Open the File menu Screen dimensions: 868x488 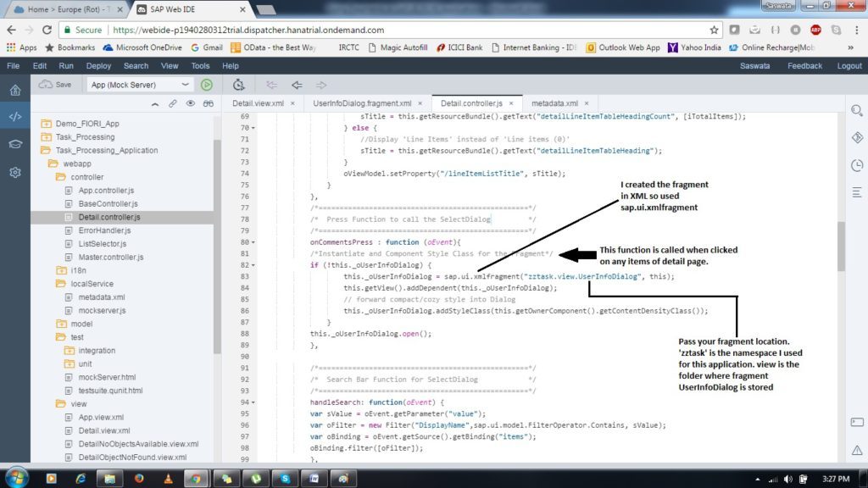pos(13,66)
